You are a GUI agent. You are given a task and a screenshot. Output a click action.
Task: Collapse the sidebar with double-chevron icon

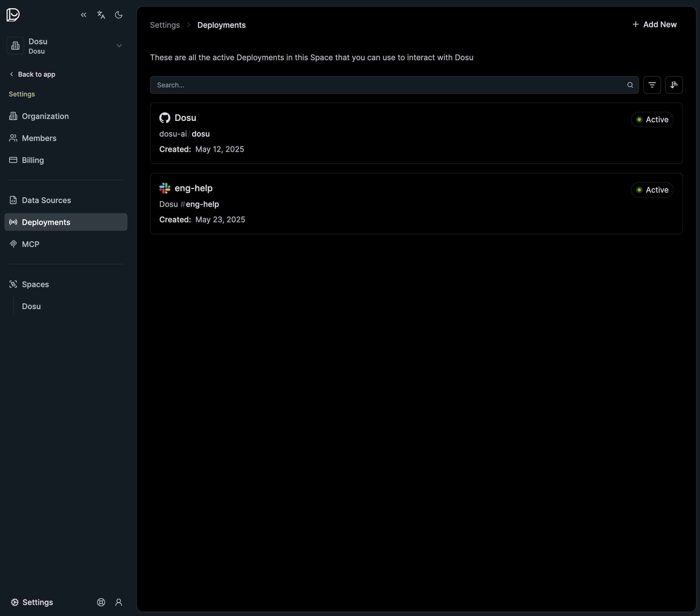coord(84,15)
